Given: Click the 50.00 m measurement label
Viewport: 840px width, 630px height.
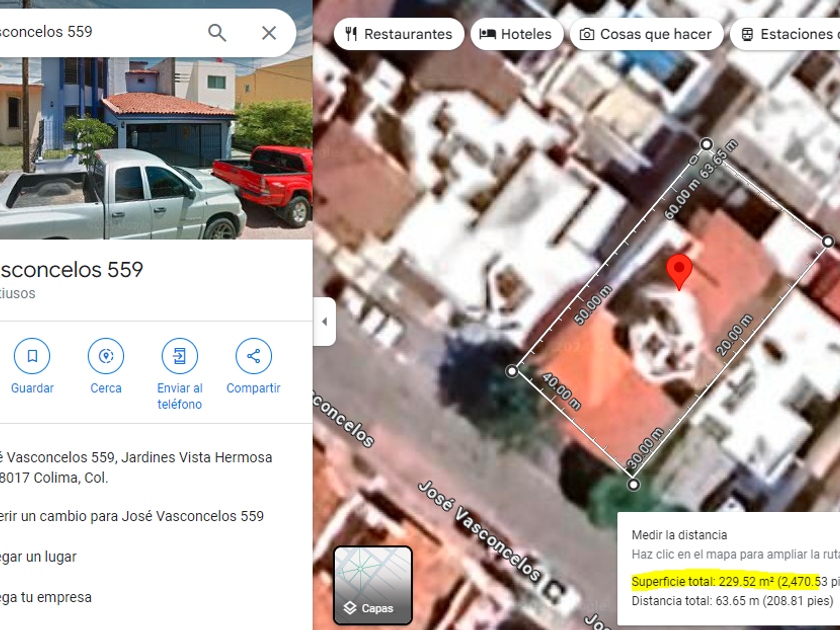Looking at the screenshot, I should 592,305.
